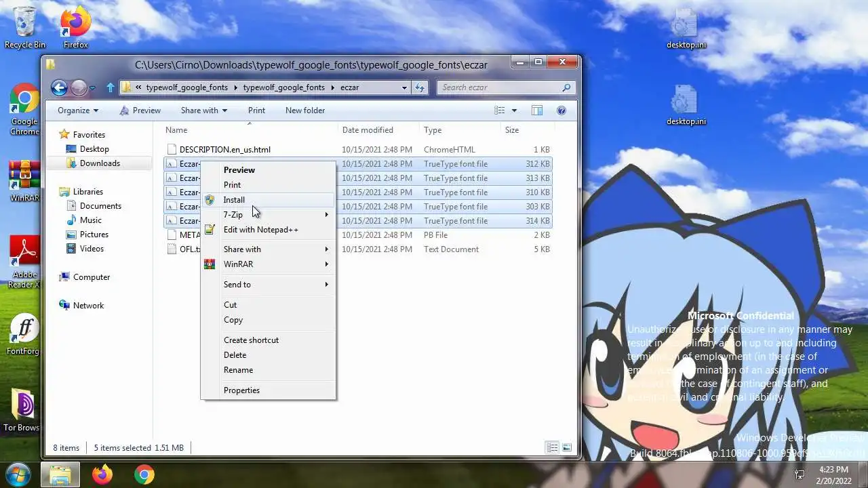The image size is (868, 488).
Task: Choose Cut from the context menu
Action: (x=268, y=305)
